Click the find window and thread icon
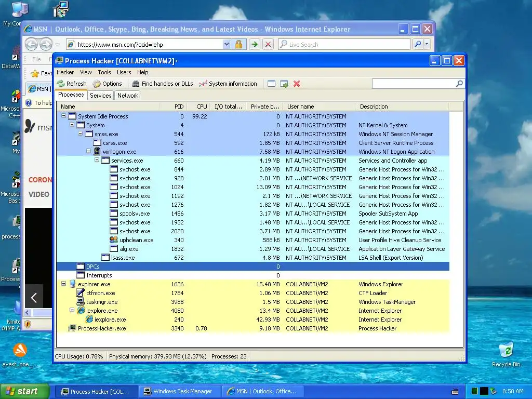Viewport: 532px width, 399px height. (x=284, y=84)
